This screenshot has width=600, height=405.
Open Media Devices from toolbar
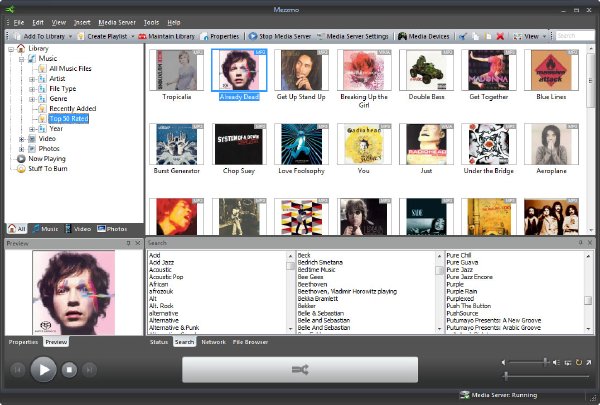coord(423,36)
